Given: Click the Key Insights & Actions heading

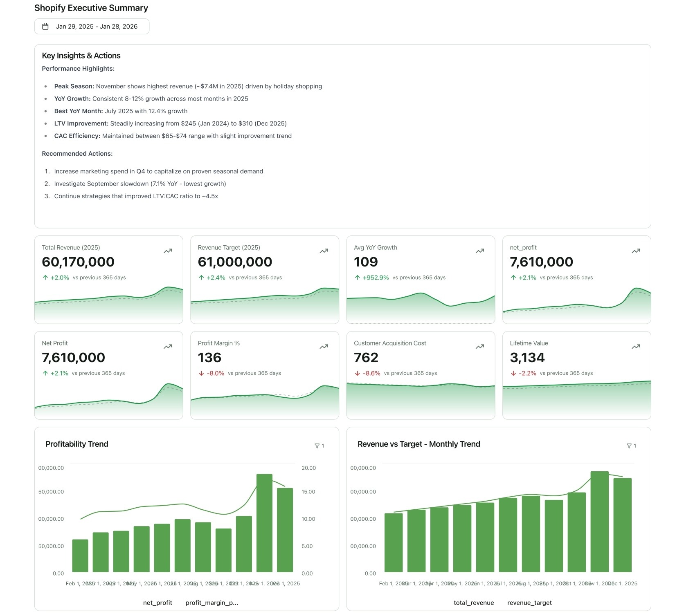Looking at the screenshot, I should click(81, 56).
